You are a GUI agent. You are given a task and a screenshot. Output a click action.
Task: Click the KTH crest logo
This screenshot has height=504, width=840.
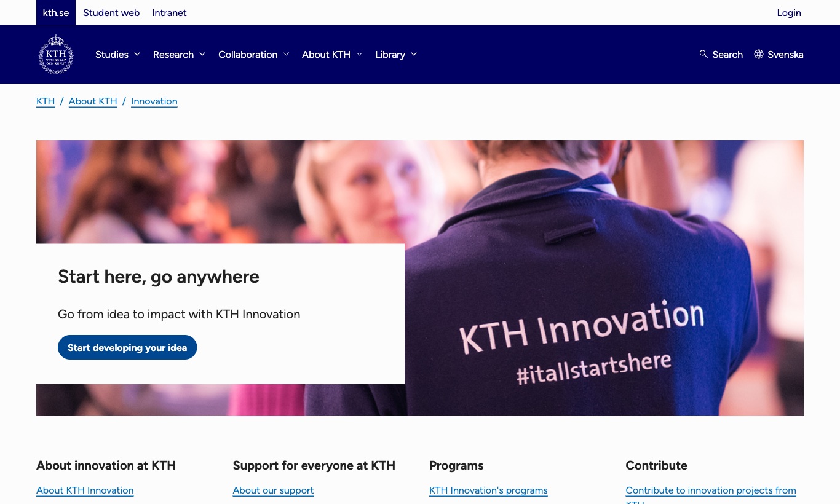[x=56, y=54]
